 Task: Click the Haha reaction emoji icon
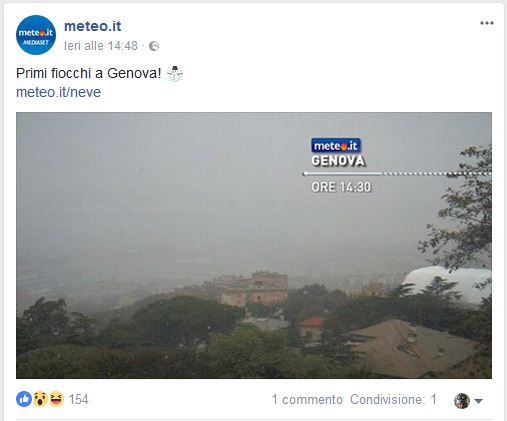point(56,399)
